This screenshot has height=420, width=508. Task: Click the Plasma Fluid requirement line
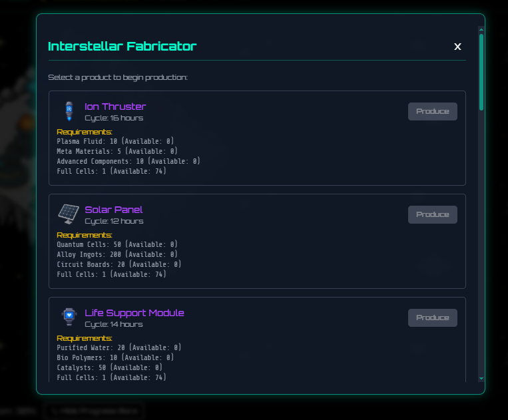click(115, 141)
